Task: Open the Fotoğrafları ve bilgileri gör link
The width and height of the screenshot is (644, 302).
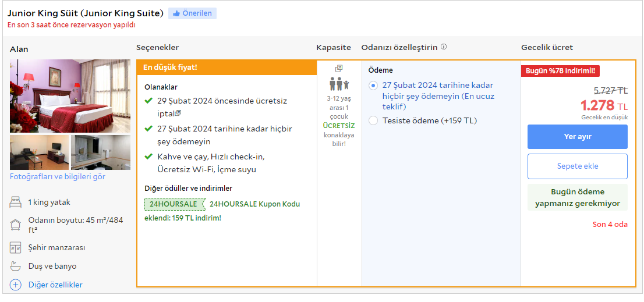Action: pos(58,177)
